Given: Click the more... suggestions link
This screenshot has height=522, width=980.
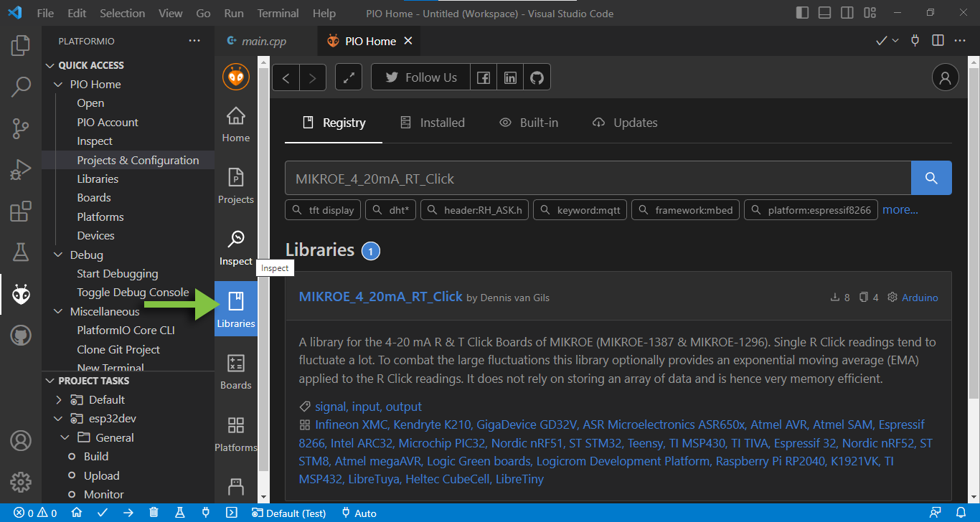Looking at the screenshot, I should click(900, 210).
